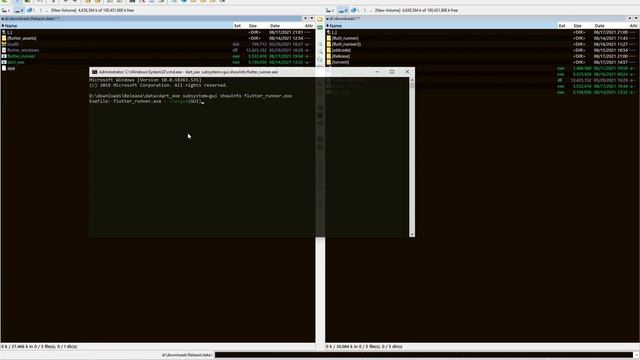Click right panel free space label New Volume
The height and width of the screenshot is (360, 640).
pyautogui.click(x=416, y=10)
